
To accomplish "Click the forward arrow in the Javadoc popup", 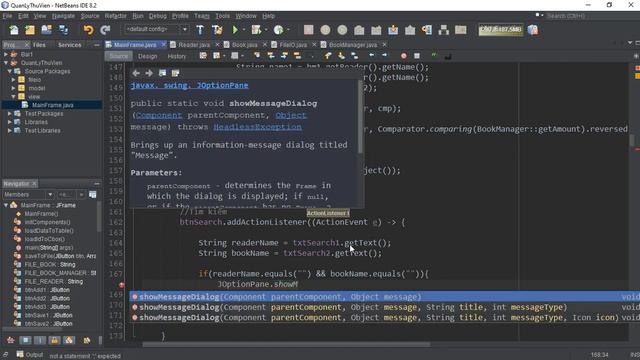I will click(149, 73).
